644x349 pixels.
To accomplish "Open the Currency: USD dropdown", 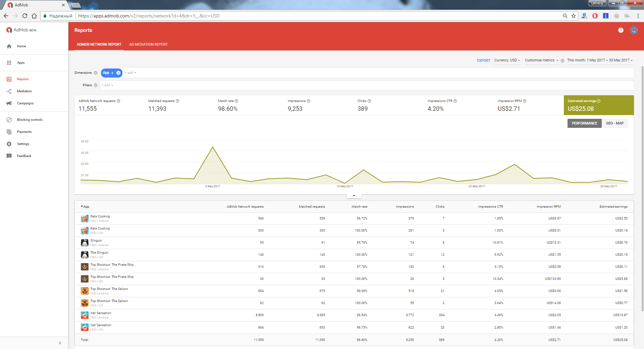I will point(507,60).
